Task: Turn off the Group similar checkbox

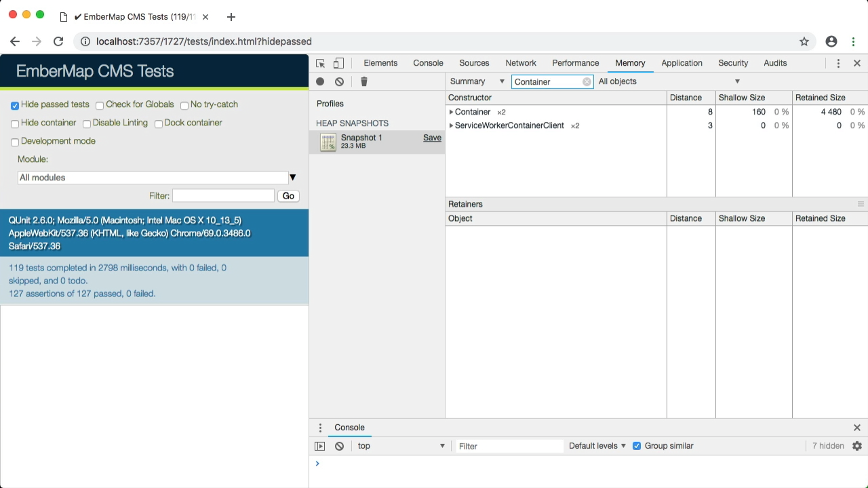Action: [x=637, y=446]
